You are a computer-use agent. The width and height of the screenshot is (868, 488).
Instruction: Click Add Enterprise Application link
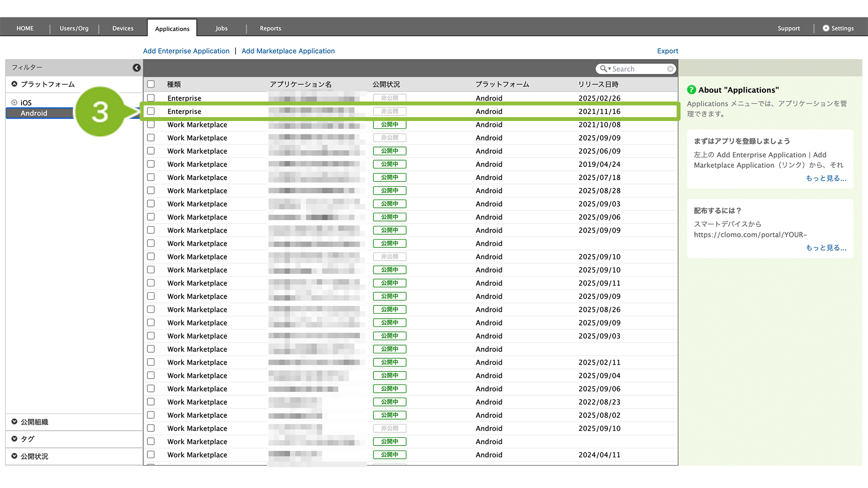[x=186, y=51]
